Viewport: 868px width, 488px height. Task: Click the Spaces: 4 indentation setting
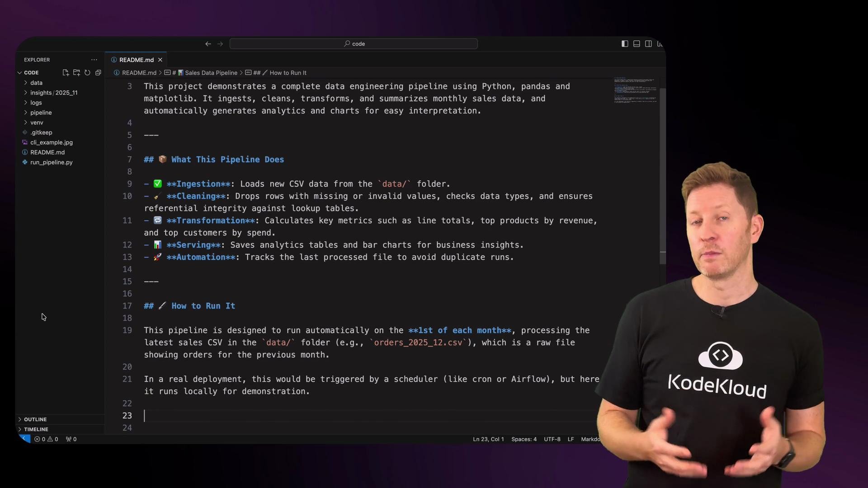point(524,439)
